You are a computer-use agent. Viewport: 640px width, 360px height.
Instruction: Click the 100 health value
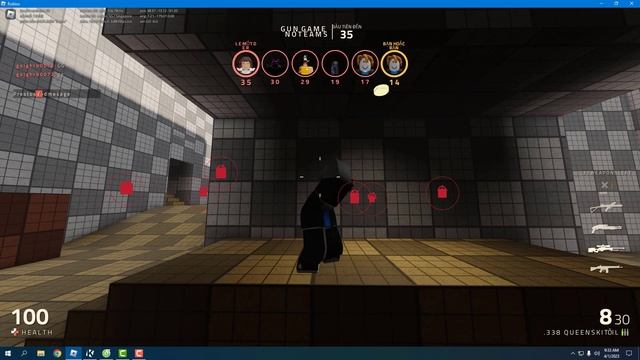click(30, 317)
